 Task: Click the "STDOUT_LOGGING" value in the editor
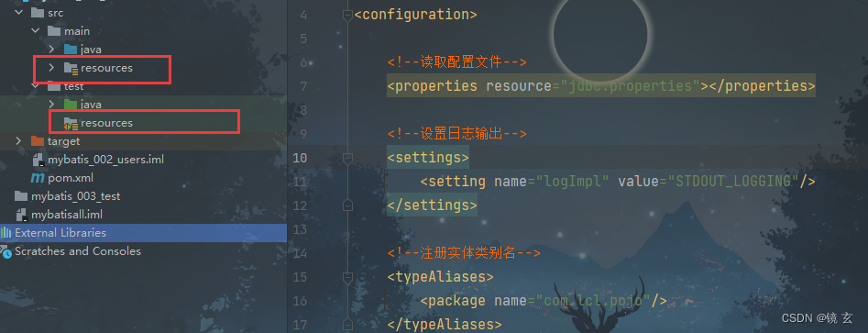733,182
